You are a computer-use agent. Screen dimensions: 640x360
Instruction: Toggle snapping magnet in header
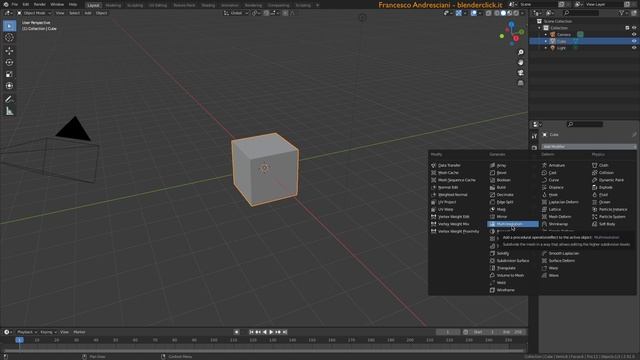pyautogui.click(x=266, y=13)
